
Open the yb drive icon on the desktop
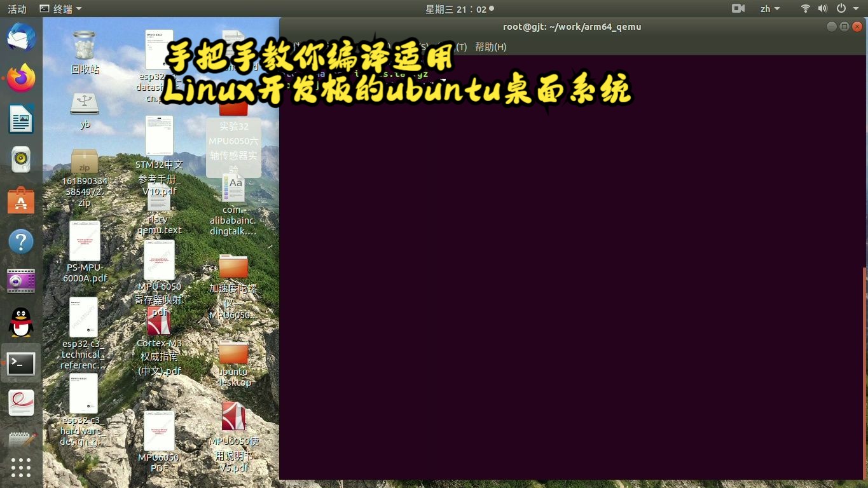(x=83, y=105)
